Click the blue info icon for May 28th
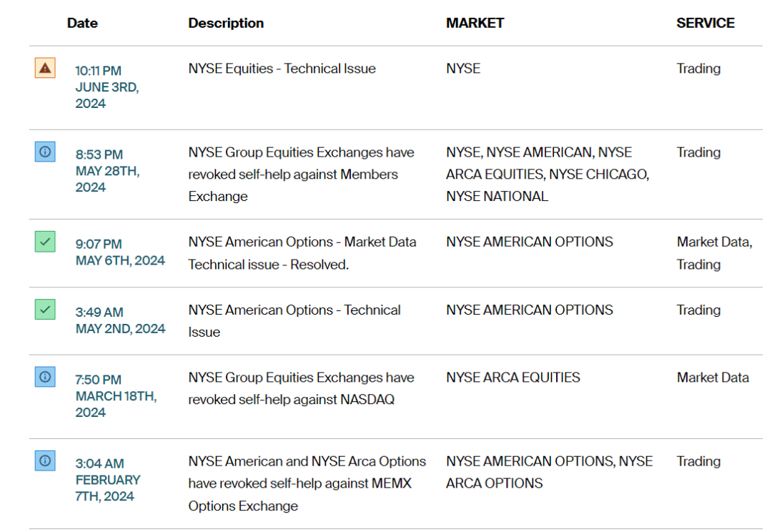The width and height of the screenshot is (772, 532). tap(45, 152)
